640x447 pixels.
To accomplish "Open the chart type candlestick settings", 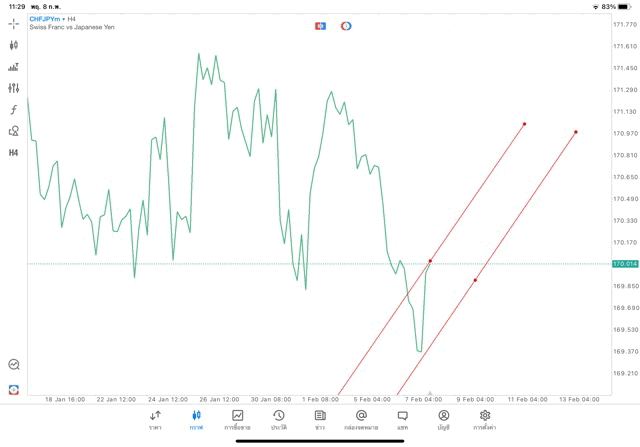I will tap(14, 45).
